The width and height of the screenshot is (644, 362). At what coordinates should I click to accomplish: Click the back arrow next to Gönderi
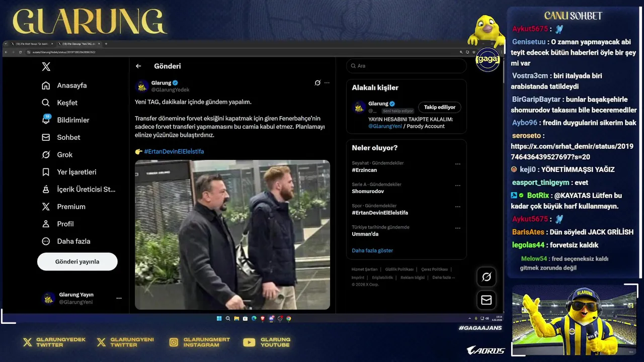138,66
